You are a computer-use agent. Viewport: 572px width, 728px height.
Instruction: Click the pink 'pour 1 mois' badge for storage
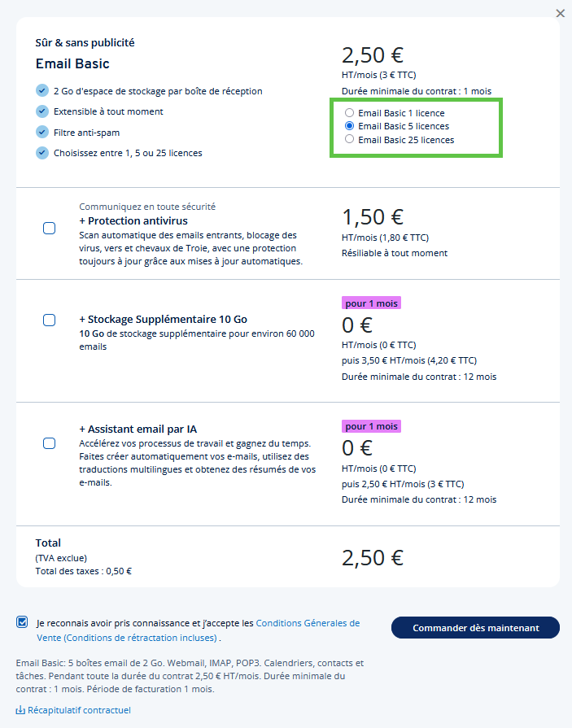pyautogui.click(x=371, y=303)
